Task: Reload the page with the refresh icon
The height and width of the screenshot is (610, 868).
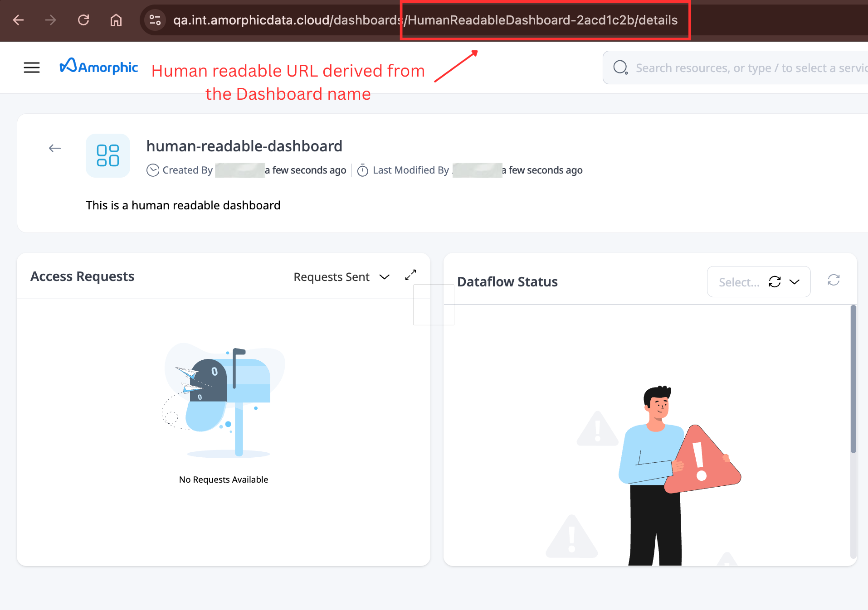Action: point(83,20)
